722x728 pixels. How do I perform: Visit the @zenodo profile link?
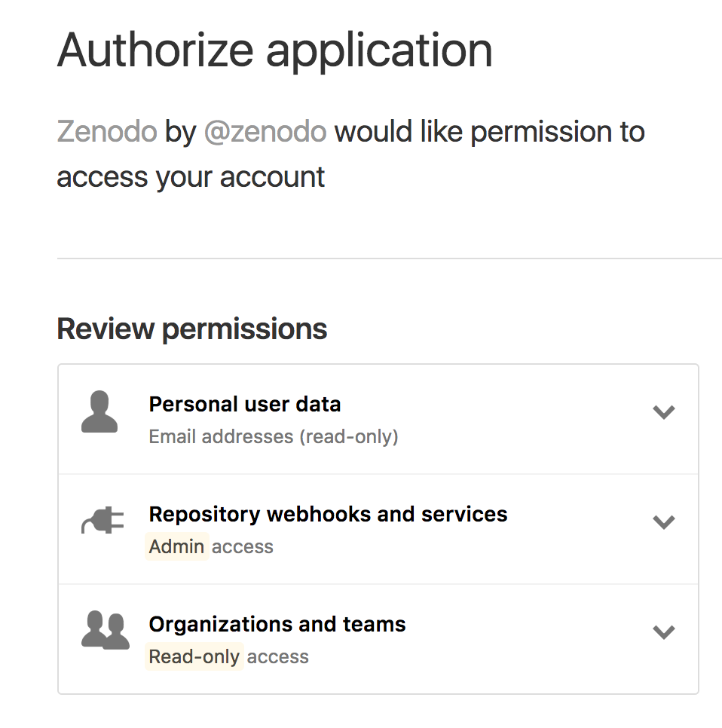point(265,131)
